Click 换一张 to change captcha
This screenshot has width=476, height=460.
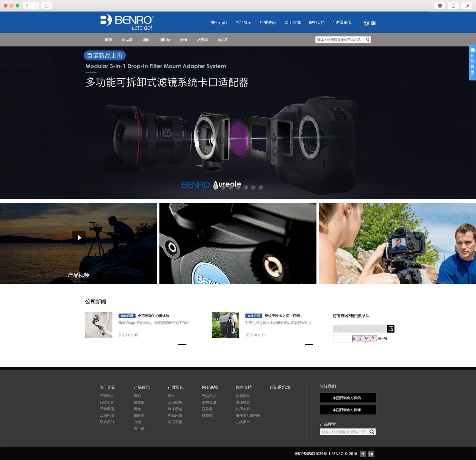[383, 339]
